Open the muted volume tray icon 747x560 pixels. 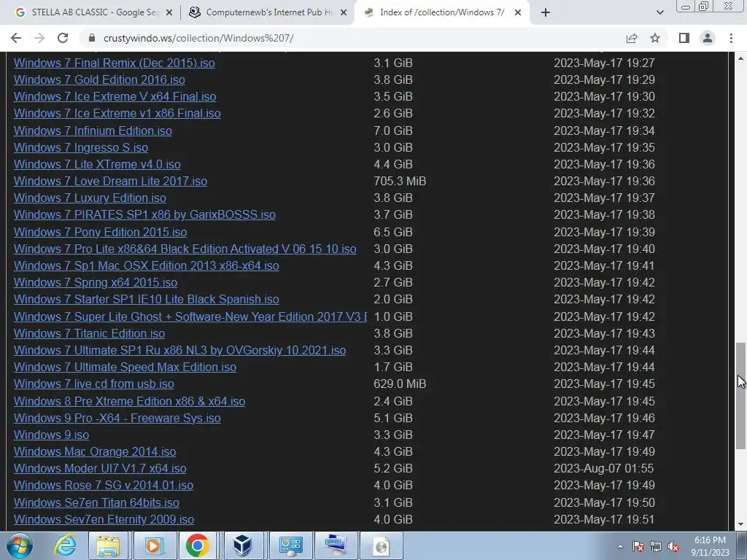coord(673,546)
